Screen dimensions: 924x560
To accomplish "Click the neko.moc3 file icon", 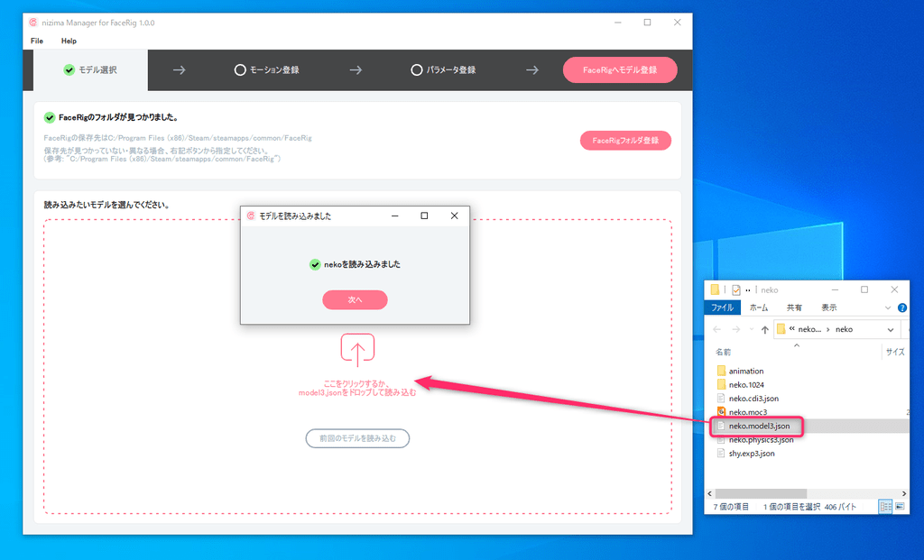I will [x=721, y=412].
